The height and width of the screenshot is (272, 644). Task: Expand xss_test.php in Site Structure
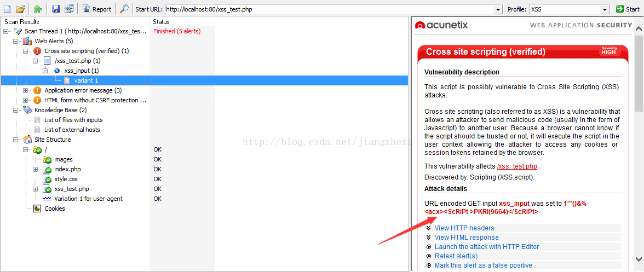36,189
